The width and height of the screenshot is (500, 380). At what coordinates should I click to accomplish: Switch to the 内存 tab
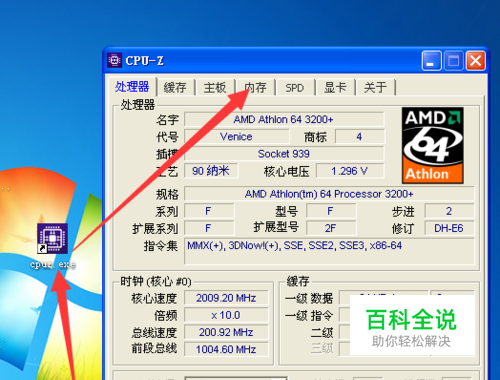coord(255,88)
